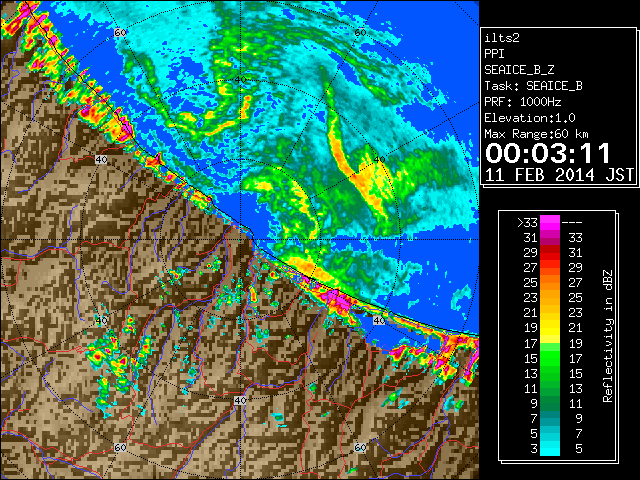The width and height of the screenshot is (640, 480).
Task: Select the 'Elevation:1.0' value
Action: [x=530, y=118]
